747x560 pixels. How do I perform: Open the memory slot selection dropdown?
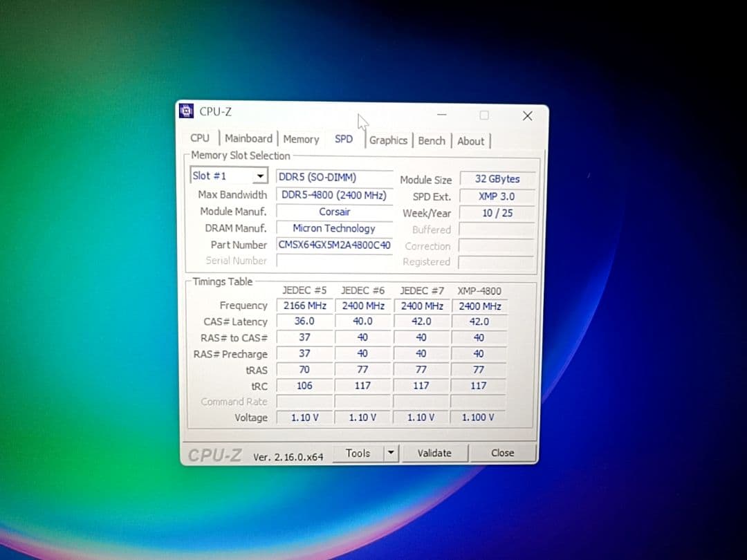261,175
